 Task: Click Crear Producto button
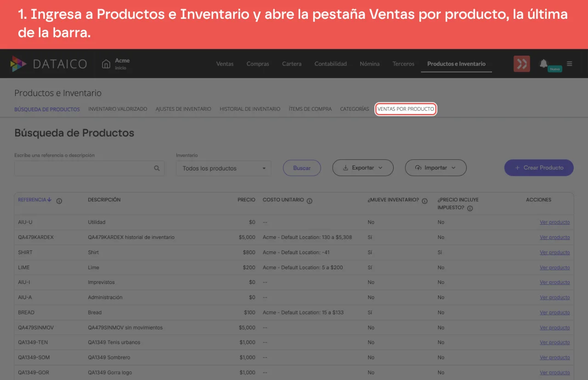coord(539,168)
